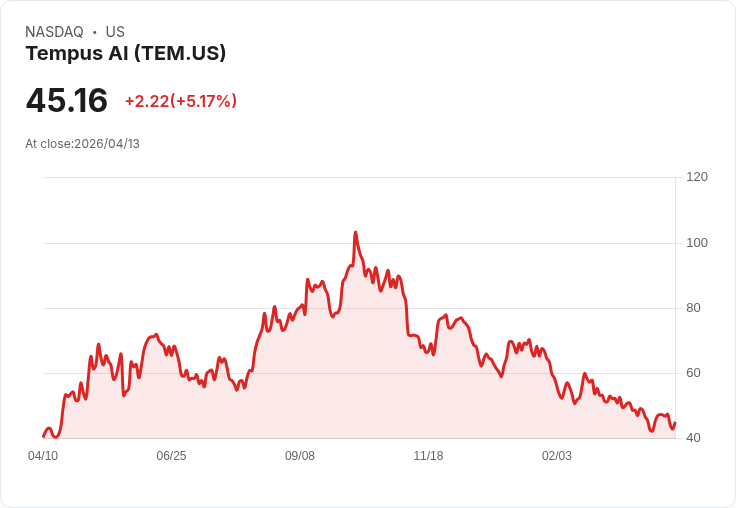Click the US market label
This screenshot has height=508, width=736.
(x=115, y=32)
